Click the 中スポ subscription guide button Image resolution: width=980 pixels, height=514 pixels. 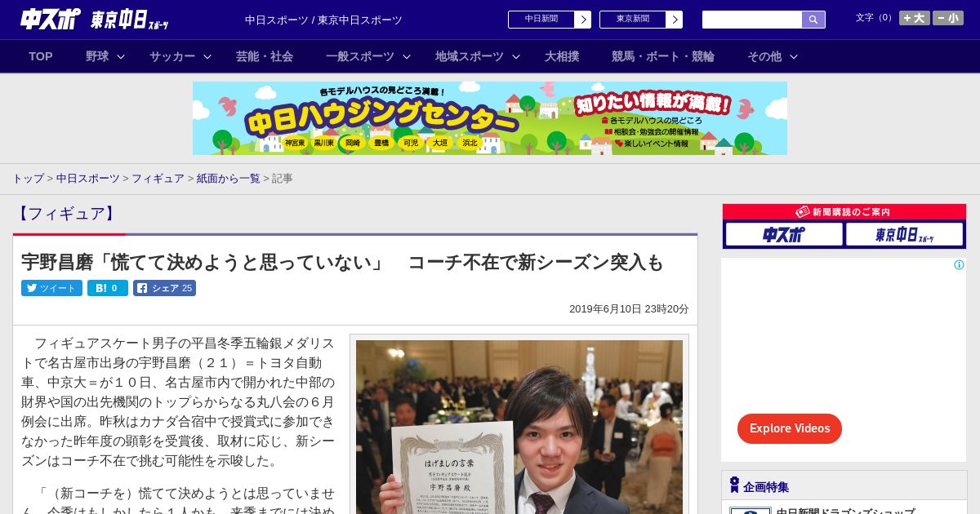784,234
